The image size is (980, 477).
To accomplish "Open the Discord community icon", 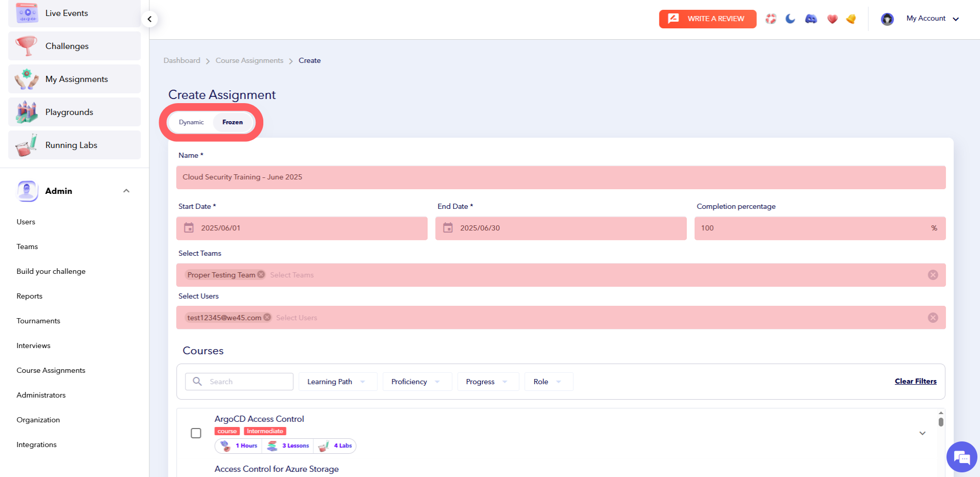I will 811,19.
